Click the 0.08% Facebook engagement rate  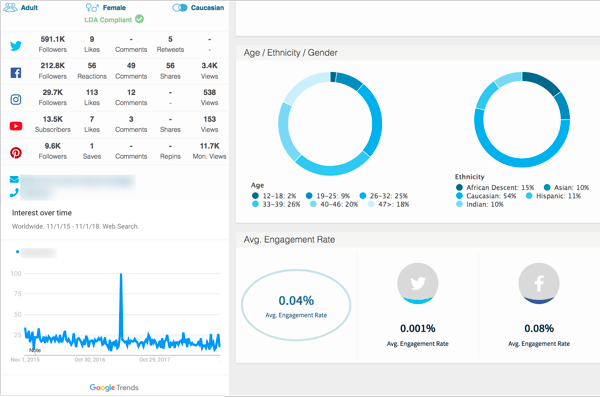coord(539,328)
